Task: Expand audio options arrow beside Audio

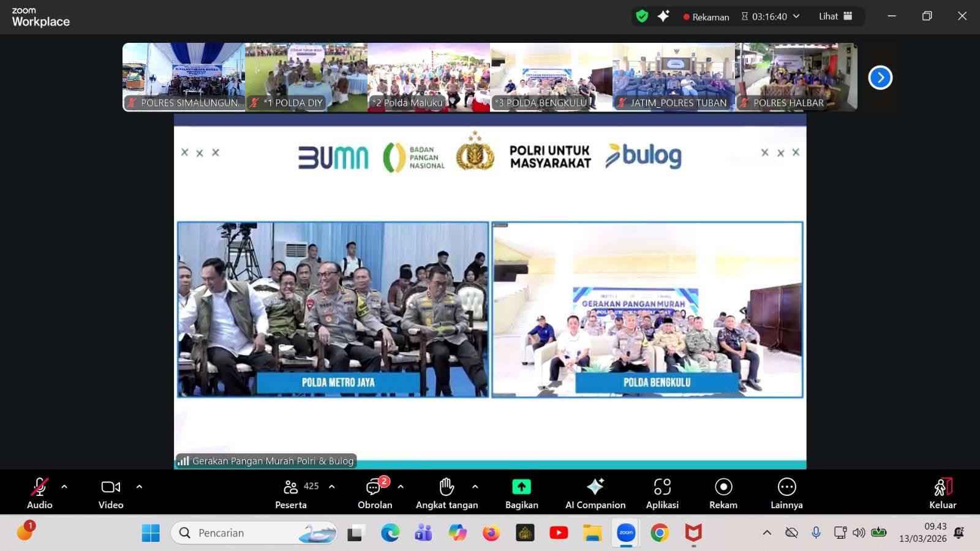Action: coord(64,487)
